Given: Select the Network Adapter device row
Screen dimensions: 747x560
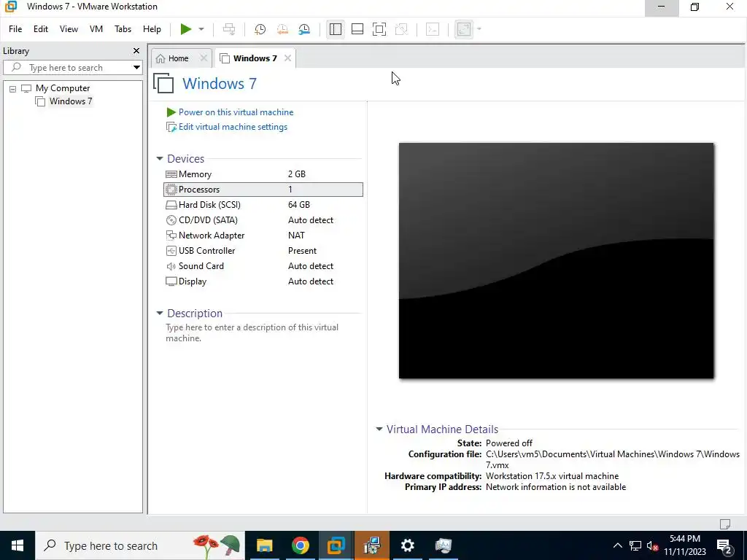Looking at the screenshot, I should click(x=263, y=236).
